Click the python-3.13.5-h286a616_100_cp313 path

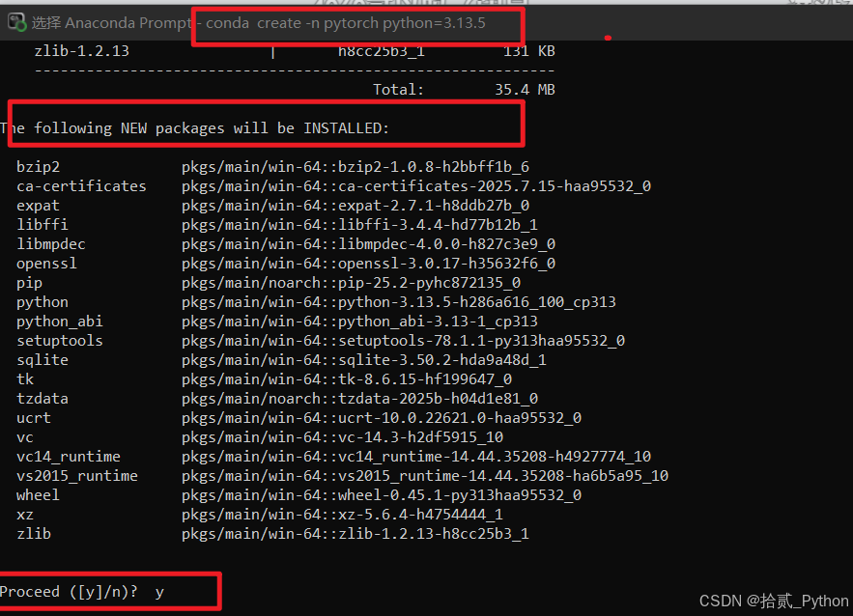(x=399, y=302)
